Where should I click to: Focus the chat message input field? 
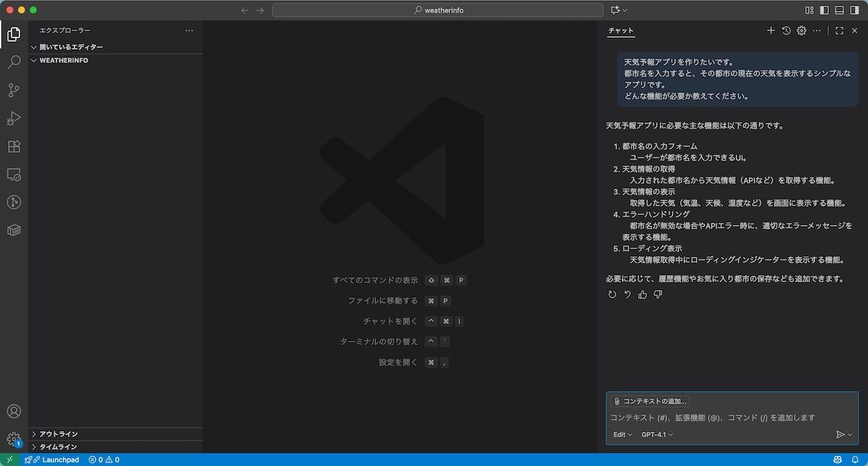[x=732, y=417]
